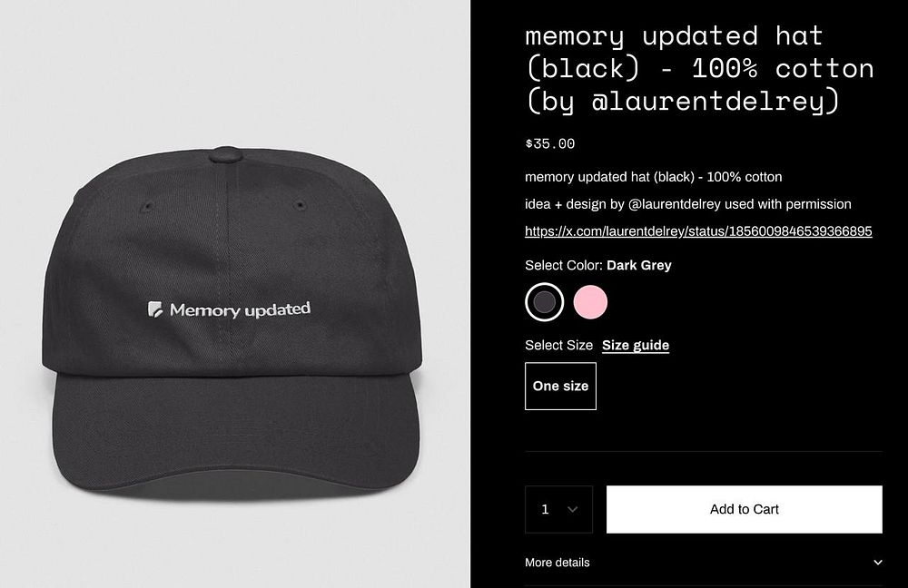The width and height of the screenshot is (908, 588).
Task: Click the $35.00 price text
Action: point(549,143)
